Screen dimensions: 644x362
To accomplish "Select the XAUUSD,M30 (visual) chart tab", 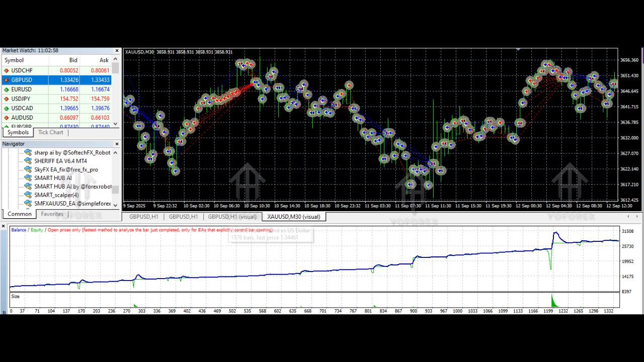I will tap(293, 217).
